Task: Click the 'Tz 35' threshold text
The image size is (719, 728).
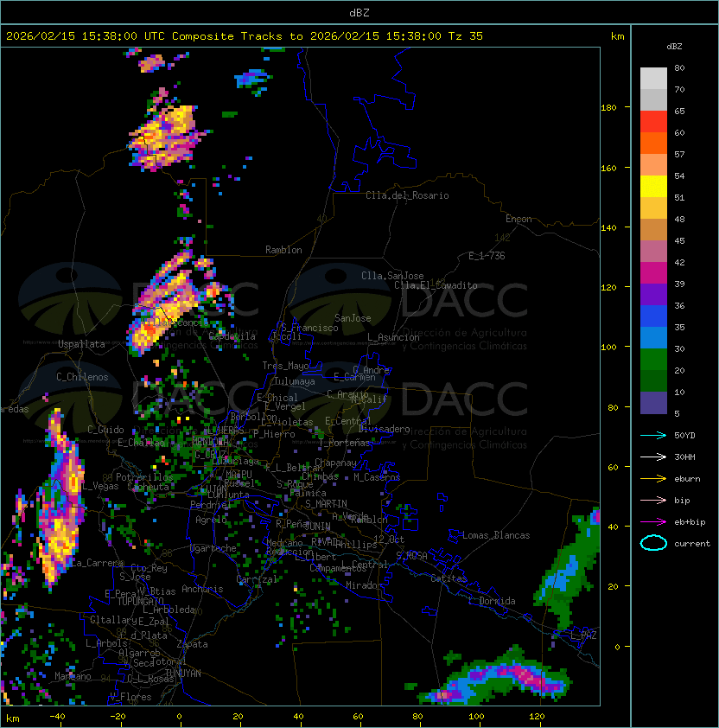Action: pyautogui.click(x=466, y=36)
